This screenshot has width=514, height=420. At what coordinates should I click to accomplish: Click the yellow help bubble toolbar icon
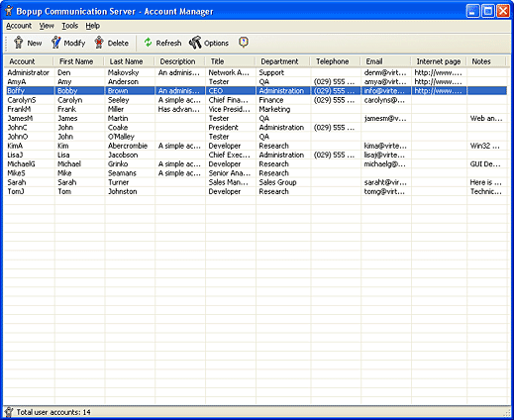244,43
